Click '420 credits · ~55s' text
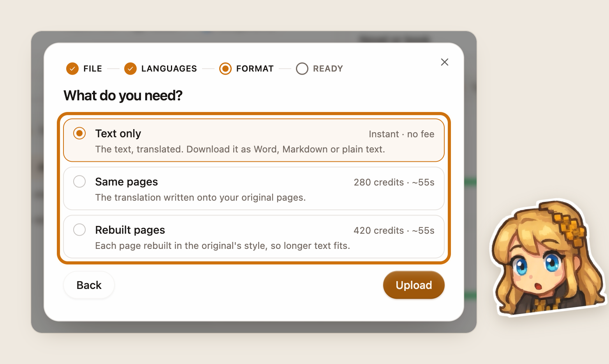Viewport: 609px width, 364px height. coord(394,231)
